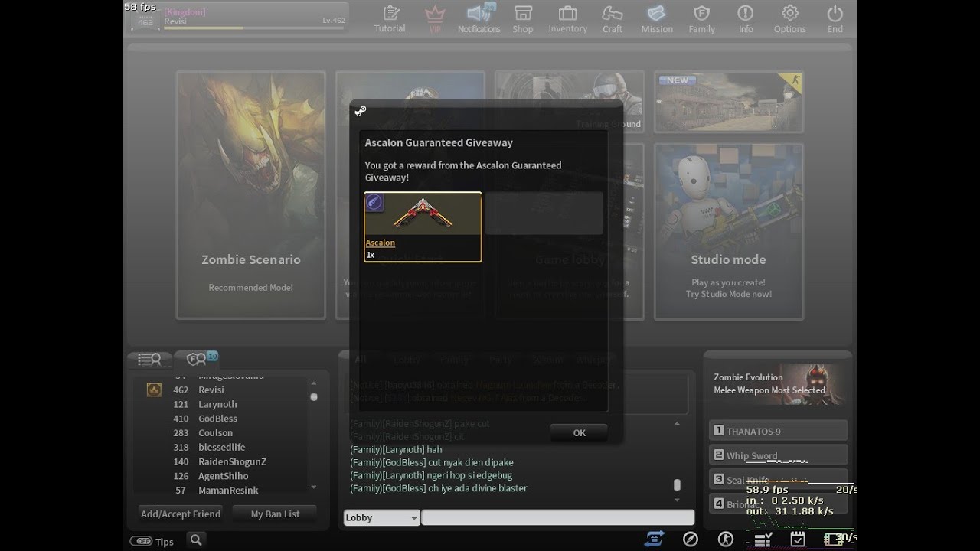The image size is (980, 551).
Task: Click the friend list scrollbar thumb
Action: tap(313, 397)
